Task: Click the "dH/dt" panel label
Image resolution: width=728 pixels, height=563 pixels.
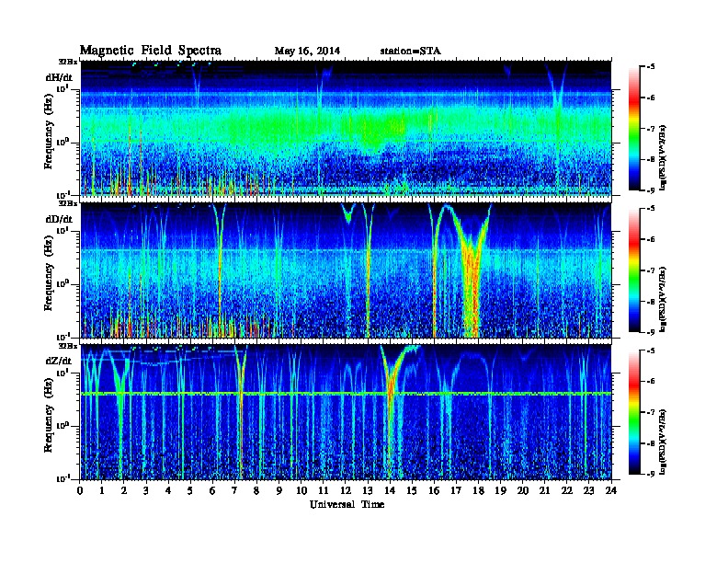Action: (59, 77)
